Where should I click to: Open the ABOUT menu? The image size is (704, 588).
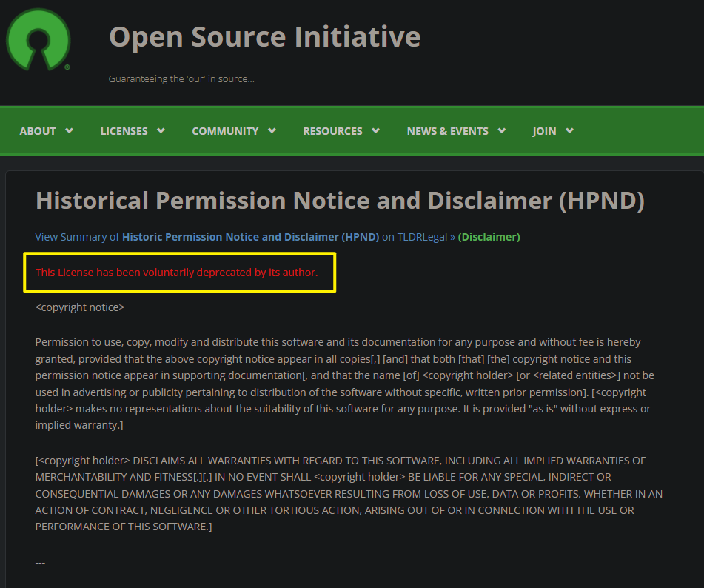pos(37,130)
